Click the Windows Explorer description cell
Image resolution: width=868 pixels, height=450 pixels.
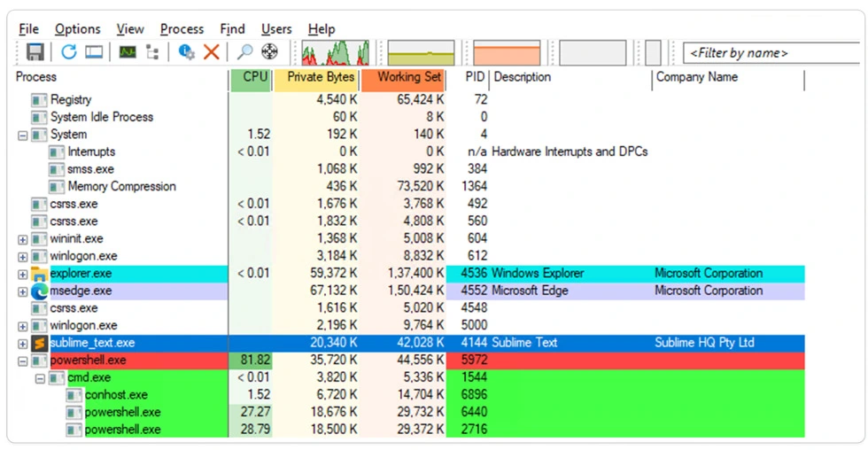(x=538, y=274)
